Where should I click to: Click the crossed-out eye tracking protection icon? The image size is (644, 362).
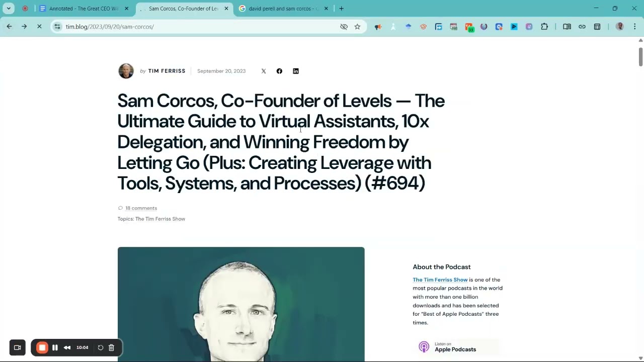[x=344, y=27]
